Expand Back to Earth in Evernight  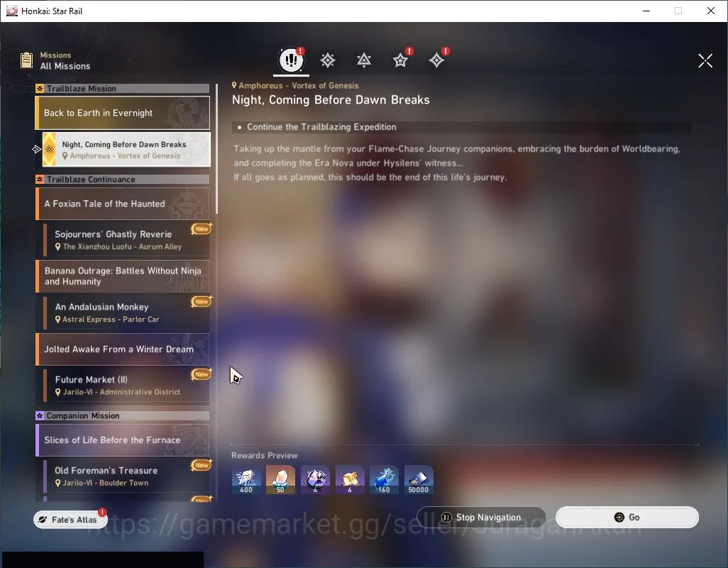point(123,113)
